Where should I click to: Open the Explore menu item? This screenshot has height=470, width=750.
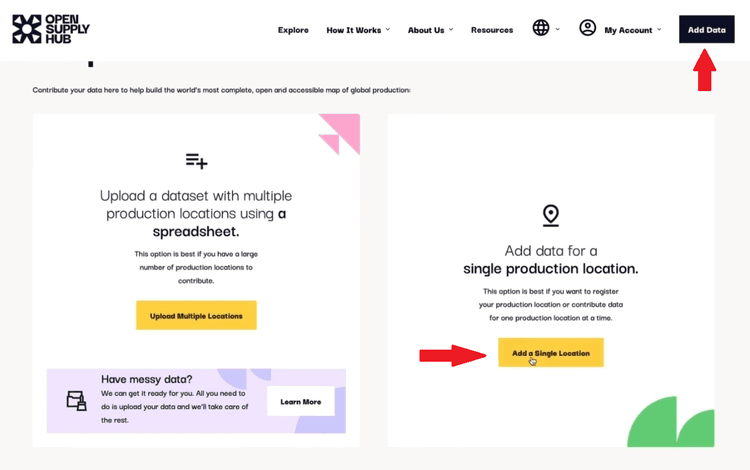293,30
